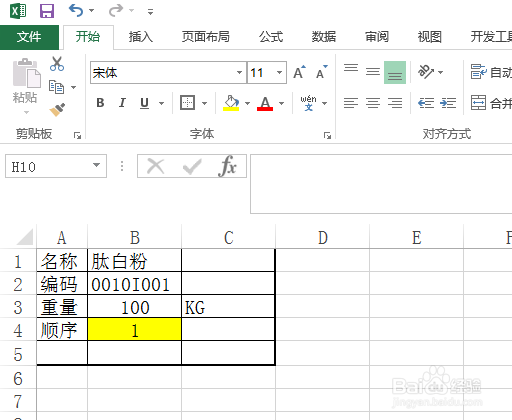Apply red font color A
The height and width of the screenshot is (420, 512).
click(265, 103)
